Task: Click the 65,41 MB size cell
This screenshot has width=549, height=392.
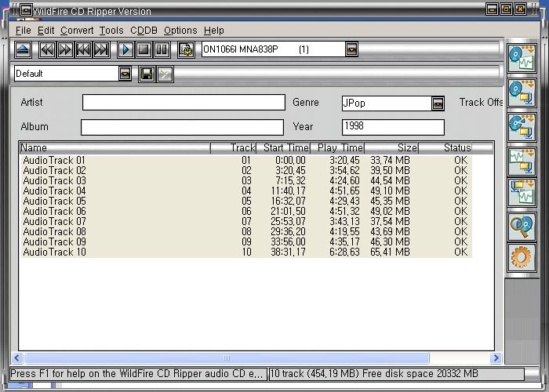Action: [390, 252]
